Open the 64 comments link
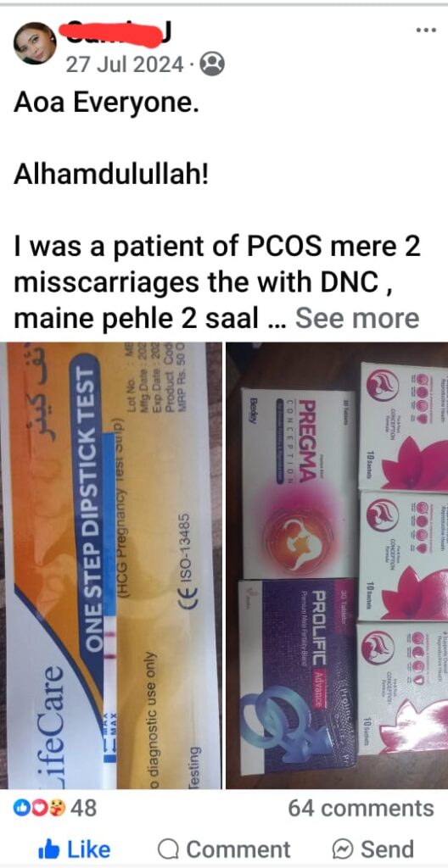The image size is (448, 868). pos(361,808)
